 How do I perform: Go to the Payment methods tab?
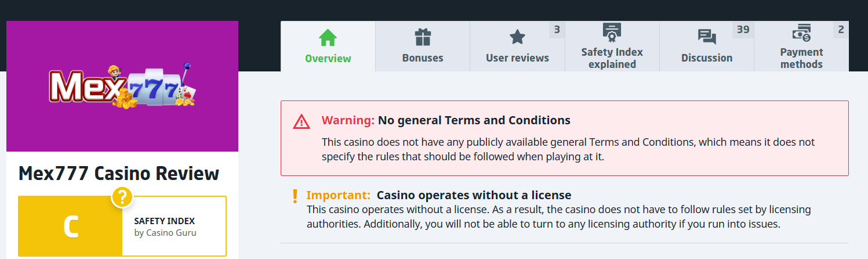[x=801, y=58]
